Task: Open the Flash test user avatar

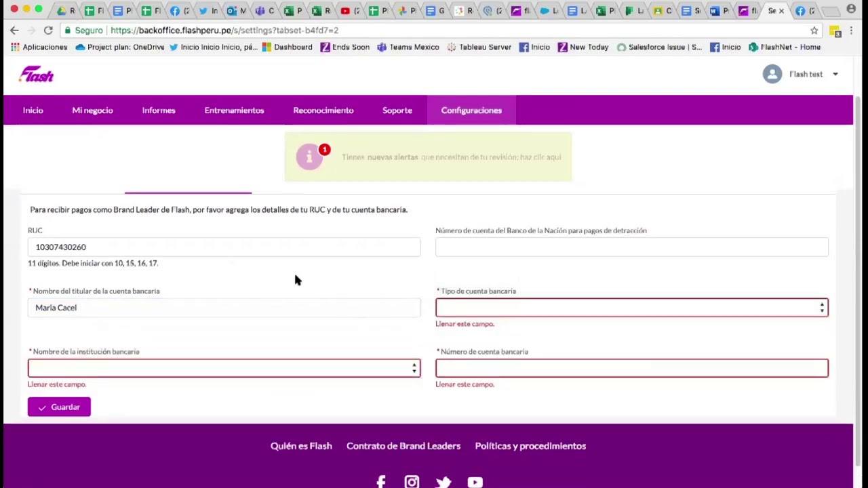Action: [x=772, y=74]
